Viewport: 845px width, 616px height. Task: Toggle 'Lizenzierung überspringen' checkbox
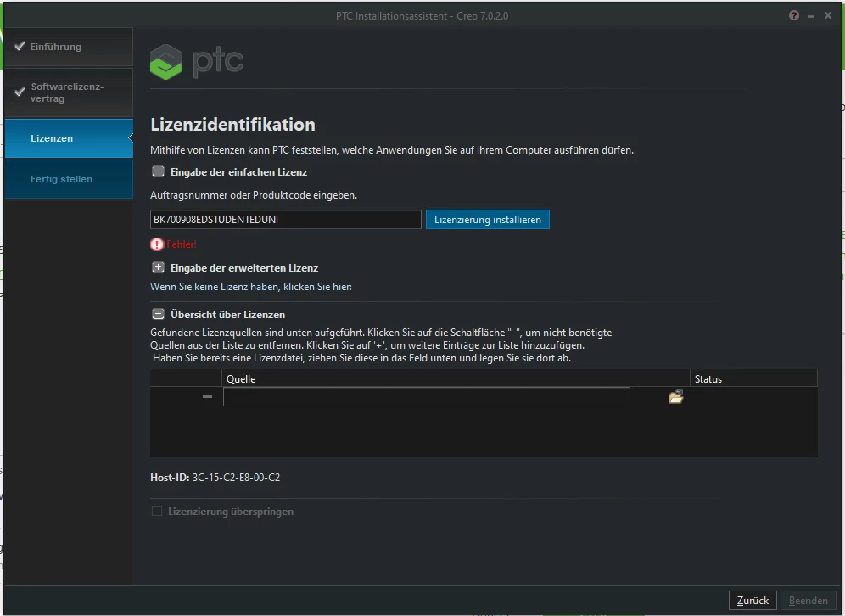[x=157, y=511]
